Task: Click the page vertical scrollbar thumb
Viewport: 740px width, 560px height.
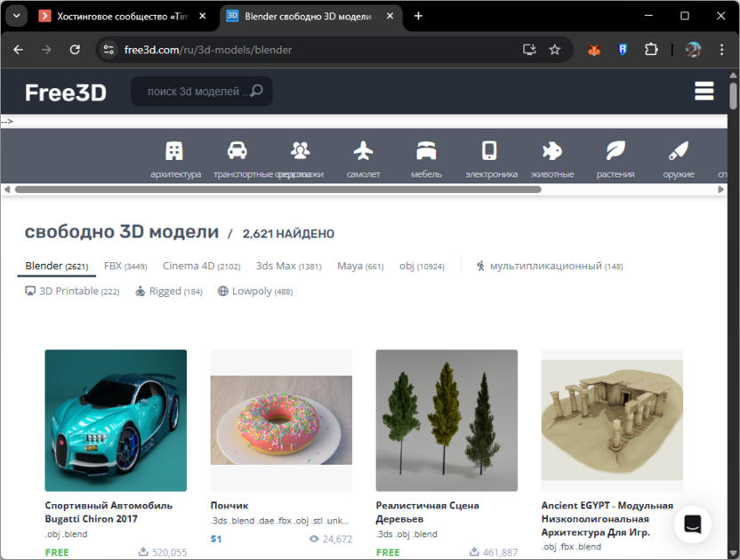Action: [x=733, y=96]
